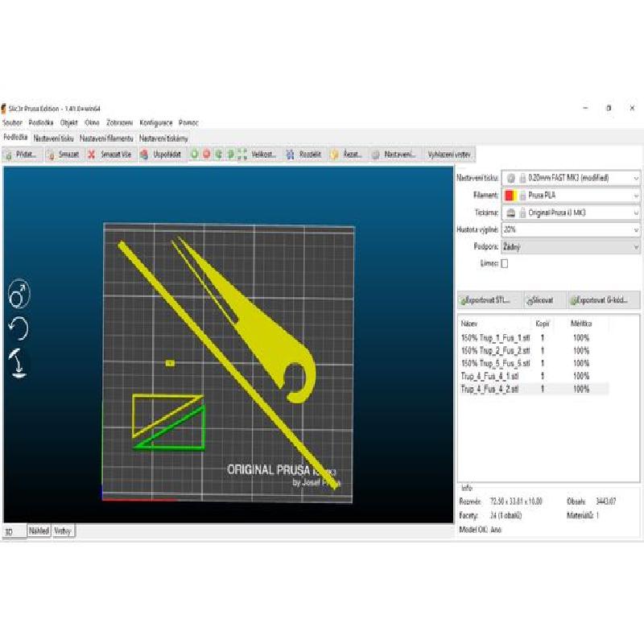
Task: Click the Vyhlazení vrstev button
Action: tap(449, 155)
